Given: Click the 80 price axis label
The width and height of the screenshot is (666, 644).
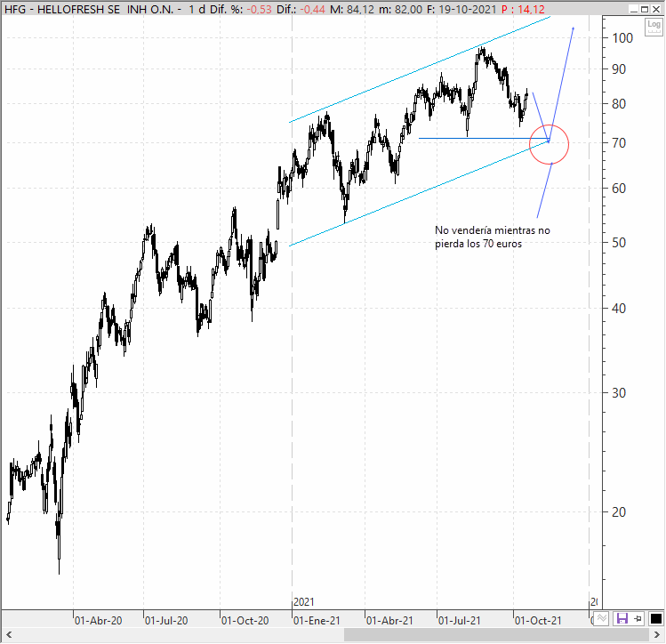Looking at the screenshot, I should 619,104.
